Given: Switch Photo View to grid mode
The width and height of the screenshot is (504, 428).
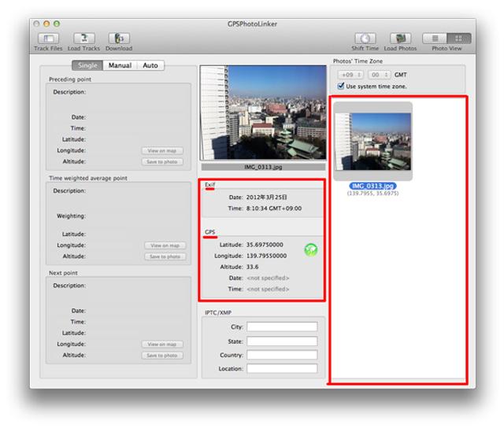Looking at the screenshot, I should coord(458,38).
